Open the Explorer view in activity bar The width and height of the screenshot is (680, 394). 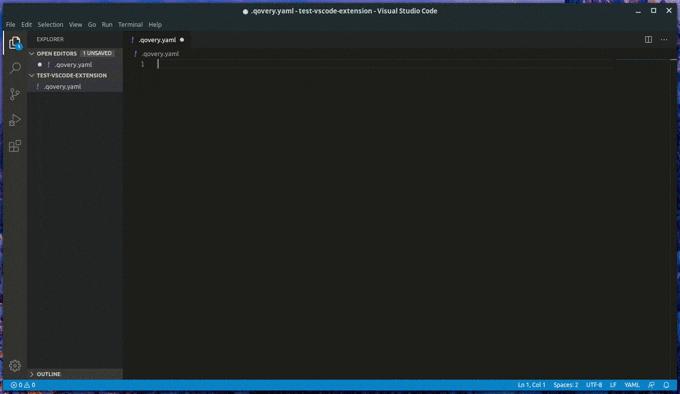(x=15, y=42)
